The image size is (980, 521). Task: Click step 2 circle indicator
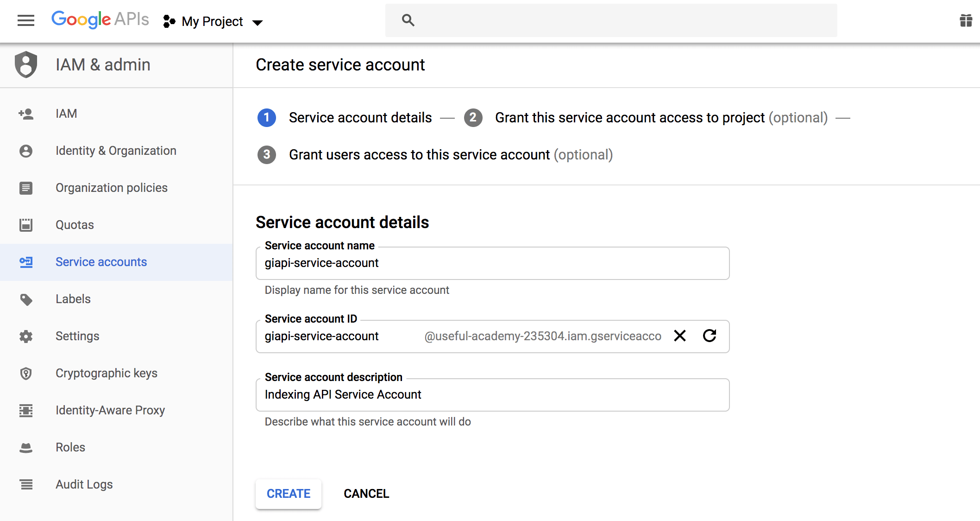point(473,118)
